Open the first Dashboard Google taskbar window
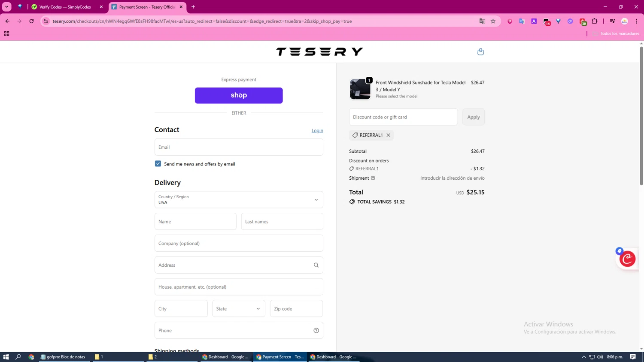The width and height of the screenshot is (644, 362). (x=226, y=357)
